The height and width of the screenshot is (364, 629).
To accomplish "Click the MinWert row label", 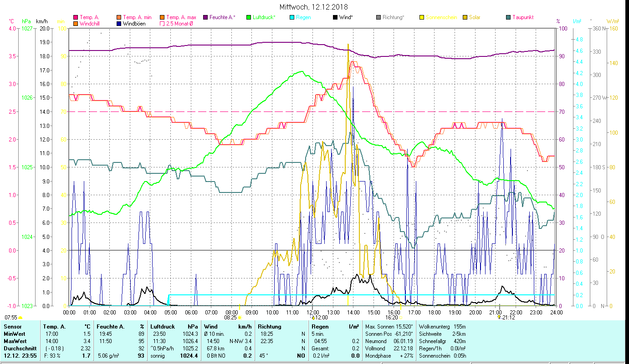I will (14, 334).
